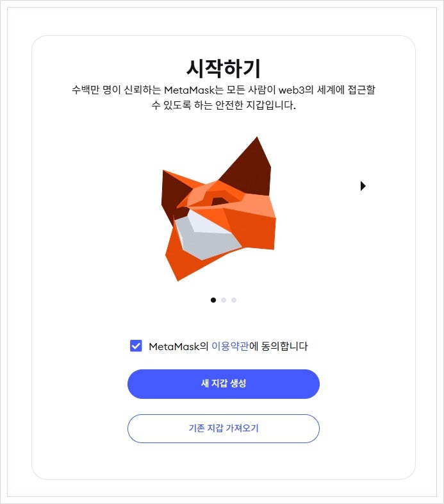
Task: Click the 새 지갑 생성 button
Action: [x=224, y=384]
